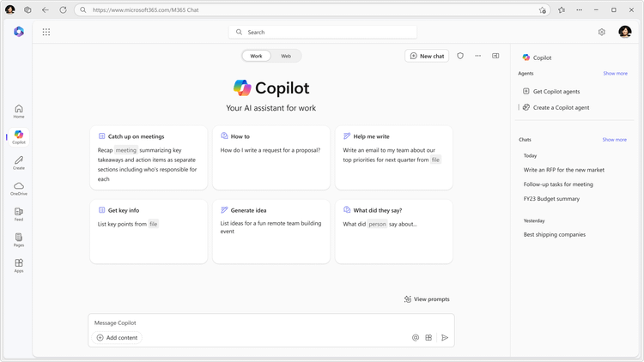The height and width of the screenshot is (362, 644).
Task: Open the app launcher waffle icon
Action: tap(46, 32)
